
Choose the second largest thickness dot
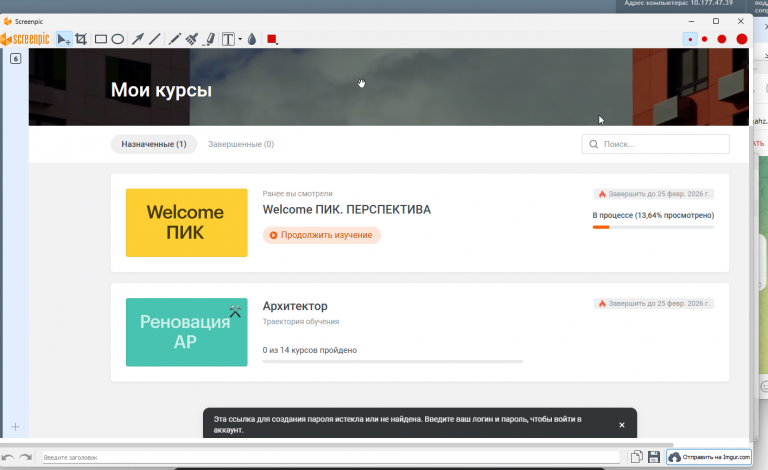(x=721, y=39)
